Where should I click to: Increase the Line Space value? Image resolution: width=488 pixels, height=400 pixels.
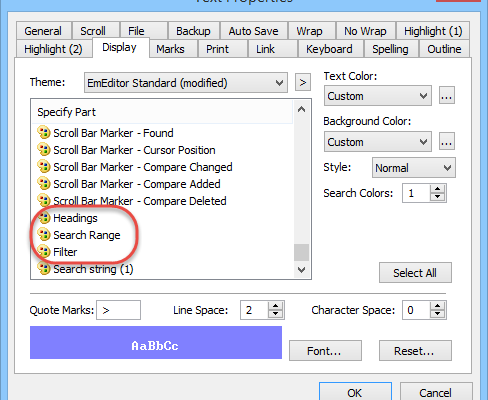[x=276, y=306]
